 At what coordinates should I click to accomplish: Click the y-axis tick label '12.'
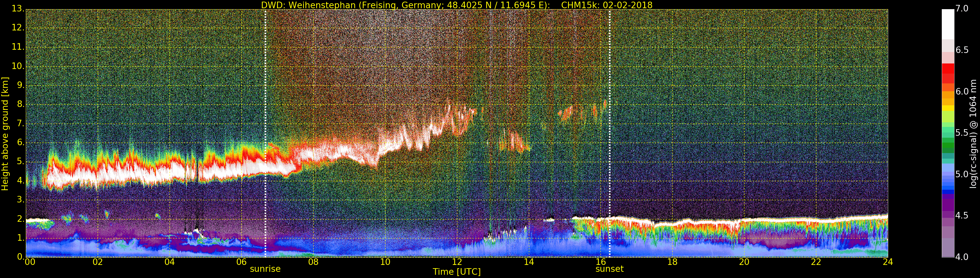(x=18, y=28)
